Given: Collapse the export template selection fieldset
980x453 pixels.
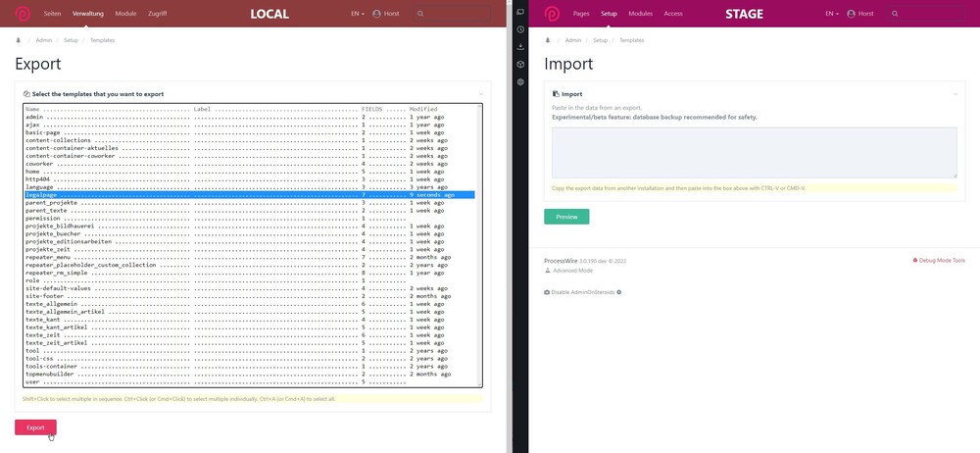Looking at the screenshot, I should [x=480, y=94].
